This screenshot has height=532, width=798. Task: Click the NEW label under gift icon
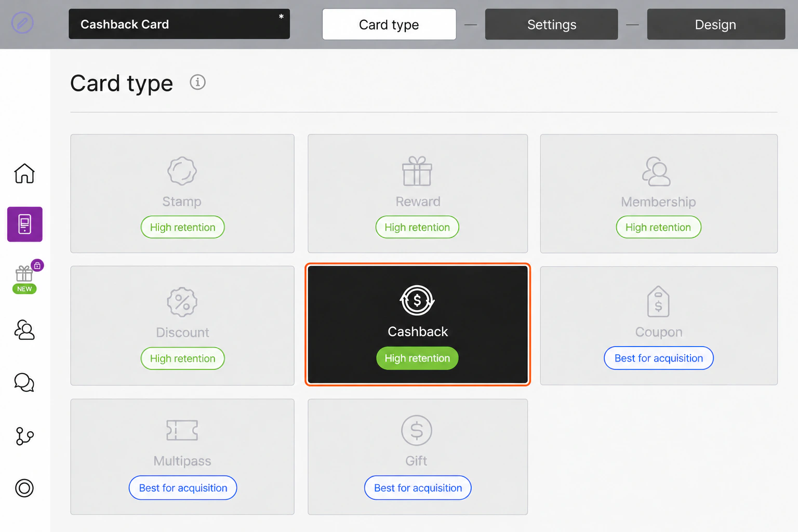24,289
